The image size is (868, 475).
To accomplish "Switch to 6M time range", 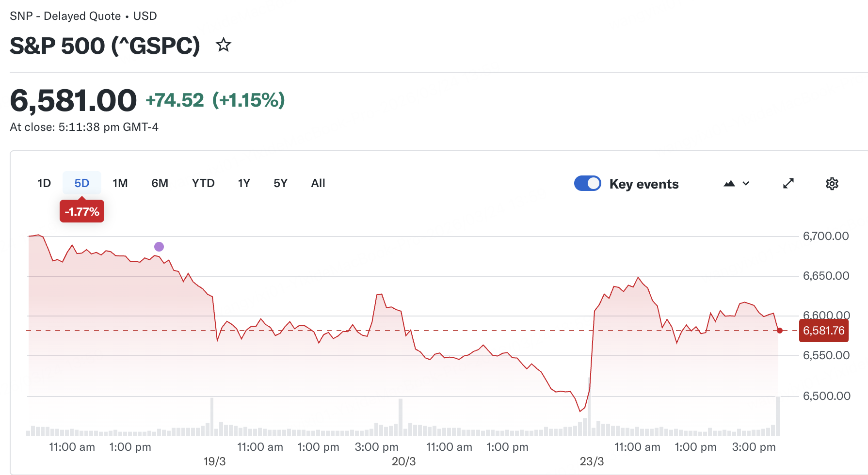I will tap(160, 183).
